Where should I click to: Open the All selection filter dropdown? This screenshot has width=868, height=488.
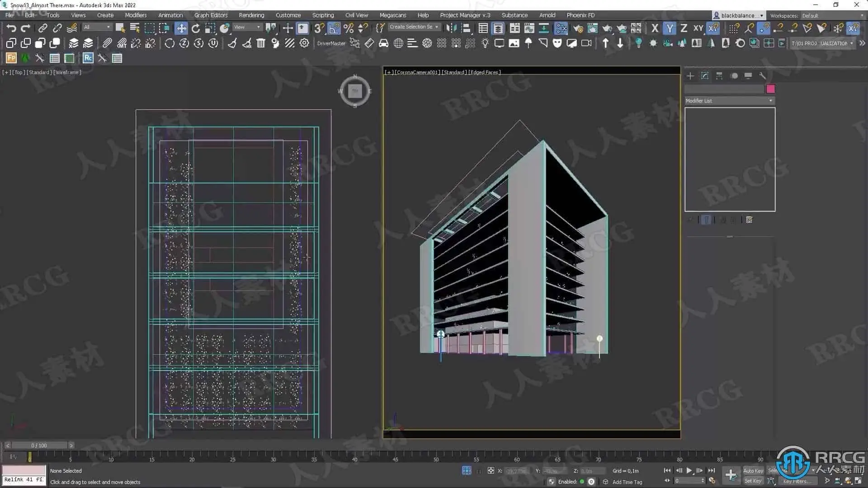97,27
